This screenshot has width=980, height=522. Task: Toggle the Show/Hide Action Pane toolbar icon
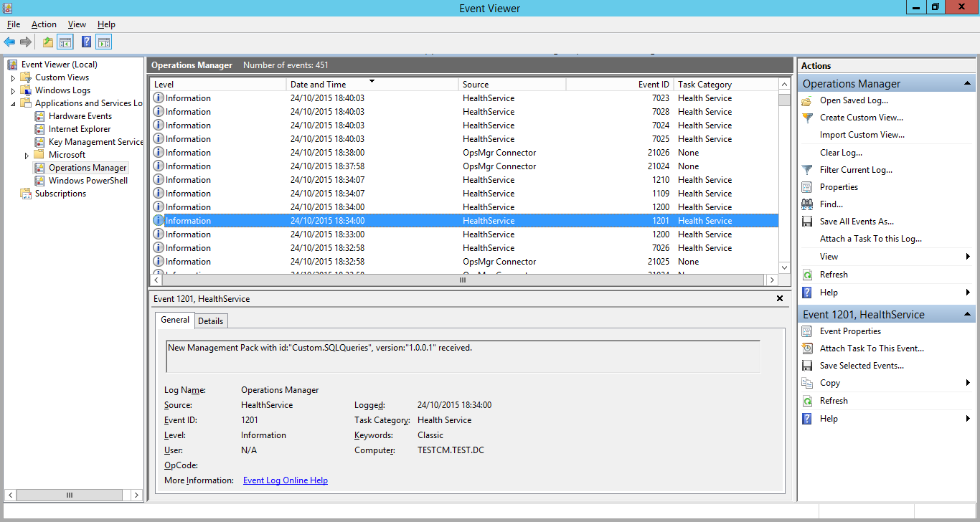(104, 42)
